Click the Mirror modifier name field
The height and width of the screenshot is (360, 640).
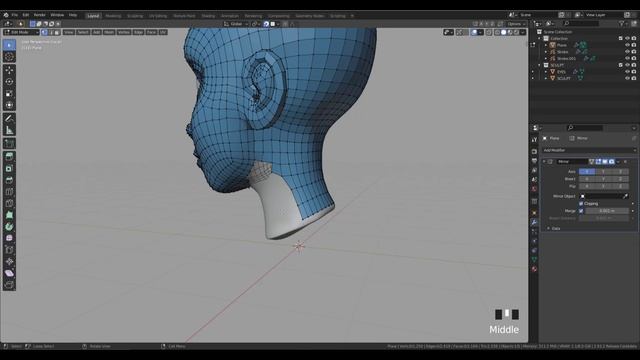(x=572, y=162)
